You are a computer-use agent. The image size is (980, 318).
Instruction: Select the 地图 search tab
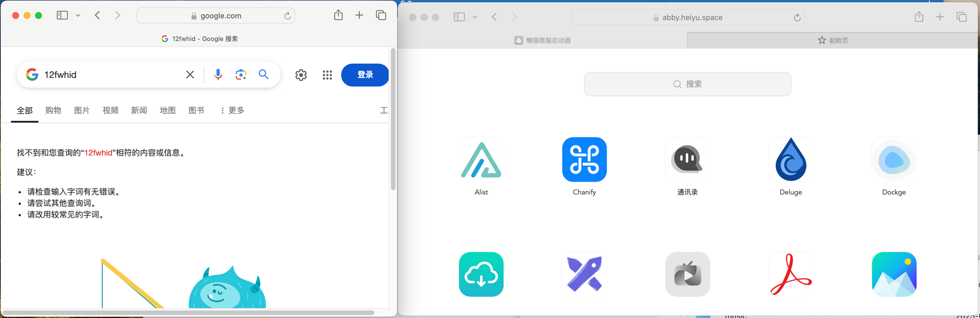(x=168, y=111)
